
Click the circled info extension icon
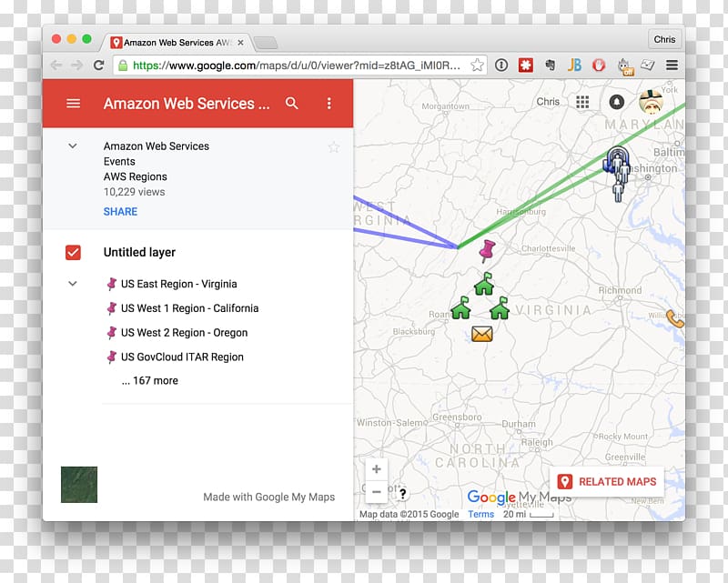pos(501,65)
